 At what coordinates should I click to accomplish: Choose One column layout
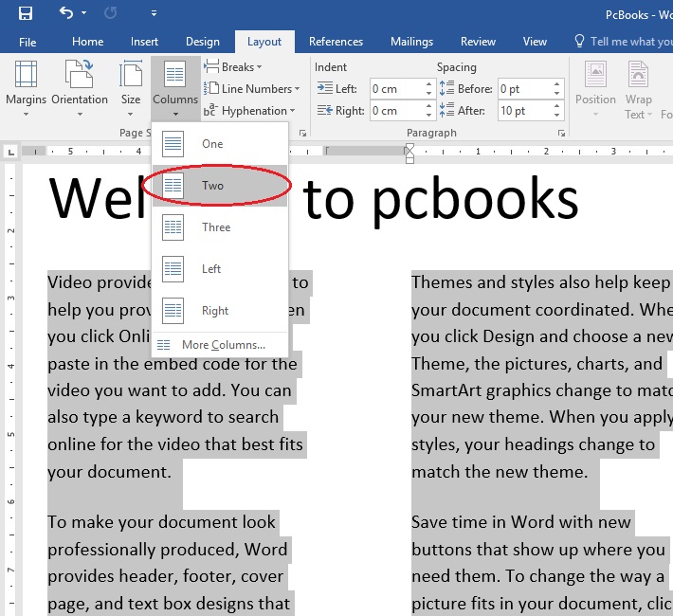tap(220, 144)
